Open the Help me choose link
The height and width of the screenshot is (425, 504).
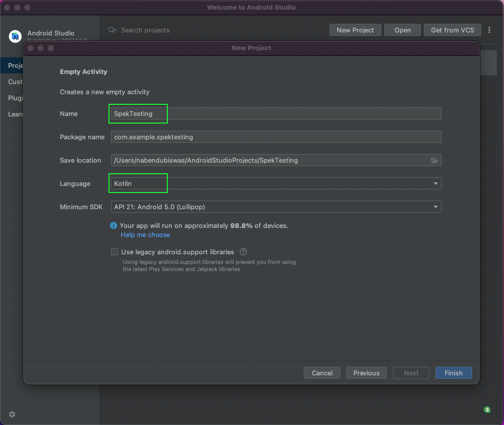(146, 235)
